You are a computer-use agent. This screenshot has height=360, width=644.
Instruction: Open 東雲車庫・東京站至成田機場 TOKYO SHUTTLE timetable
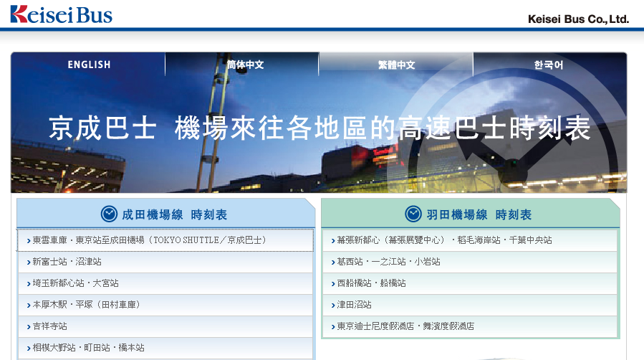(x=165, y=240)
